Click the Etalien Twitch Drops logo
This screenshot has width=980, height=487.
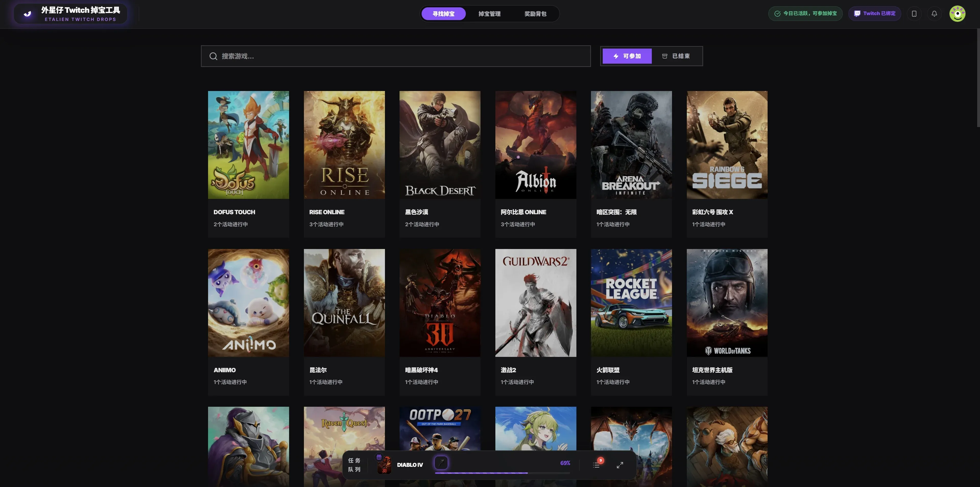click(71, 14)
